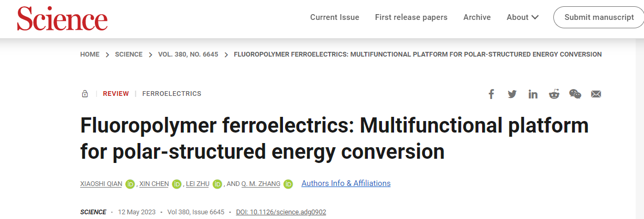Open Q. M. Zhang's ORCID icon
This screenshot has height=219, width=644.
click(288, 184)
